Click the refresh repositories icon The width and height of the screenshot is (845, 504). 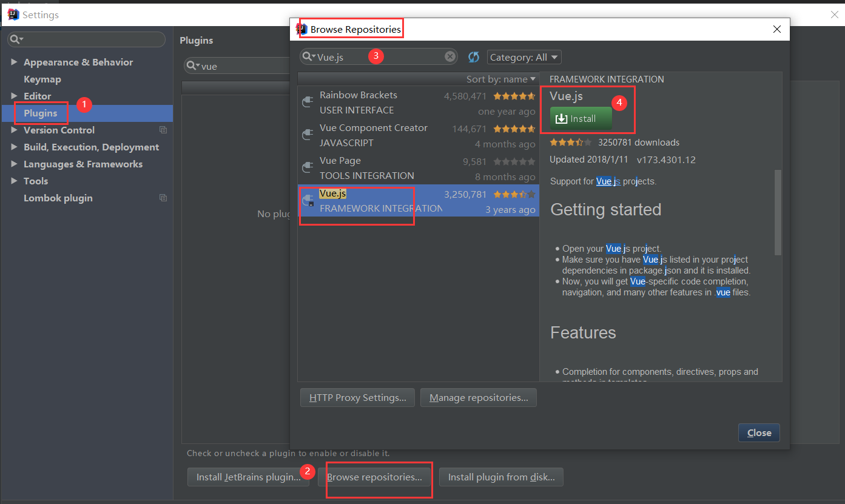coord(474,57)
